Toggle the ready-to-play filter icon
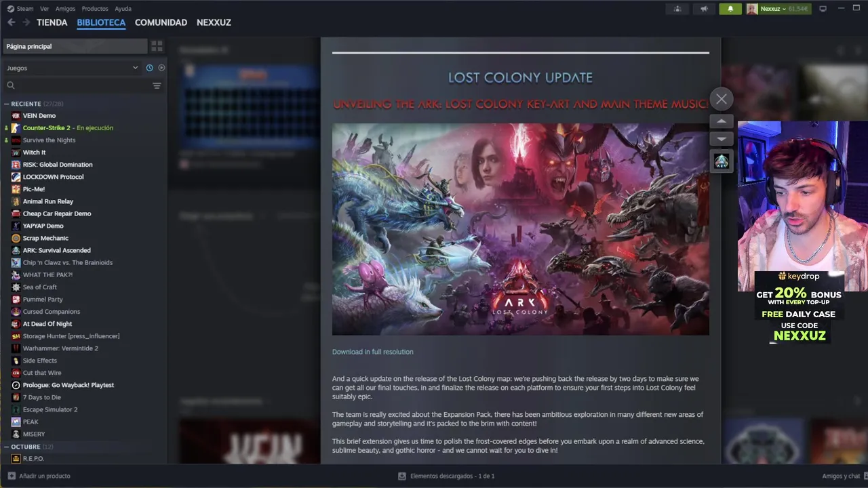868x488 pixels. pyautogui.click(x=161, y=68)
